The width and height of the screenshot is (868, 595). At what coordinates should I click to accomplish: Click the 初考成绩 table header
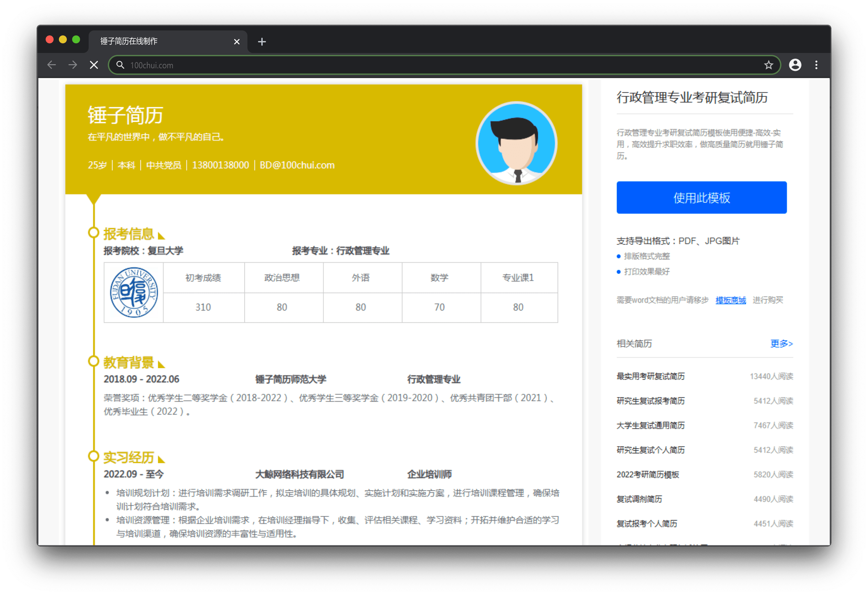click(x=203, y=278)
